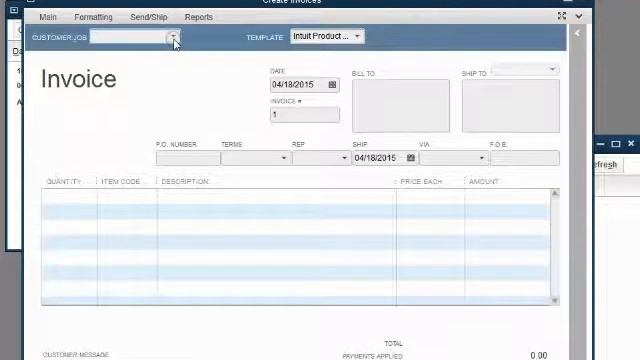Click the Bill To address box
This screenshot has height=360, width=640.
(401, 106)
